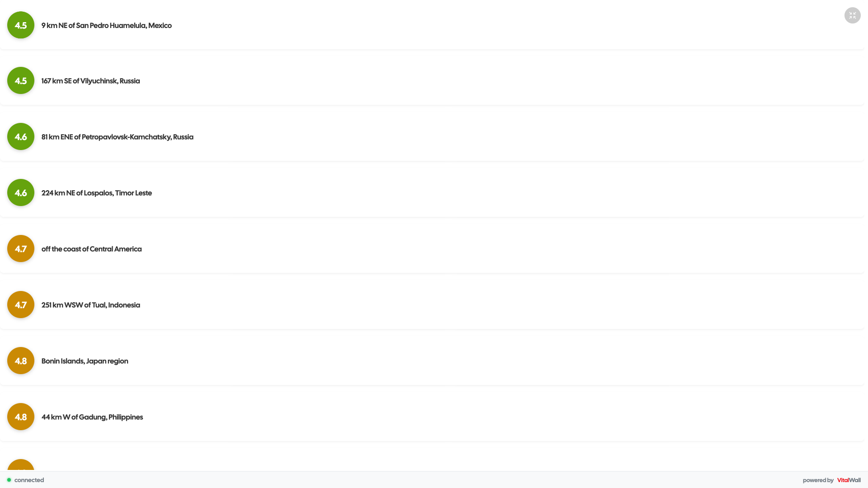
Task: Select the 4.6 badge beside Petropavlovsk-Kamchatsky
Action: click(21, 137)
